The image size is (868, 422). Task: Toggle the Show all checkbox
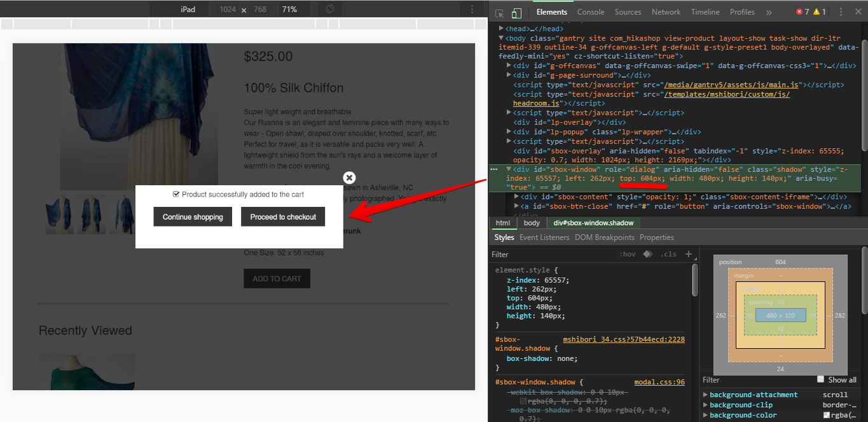[x=821, y=379]
